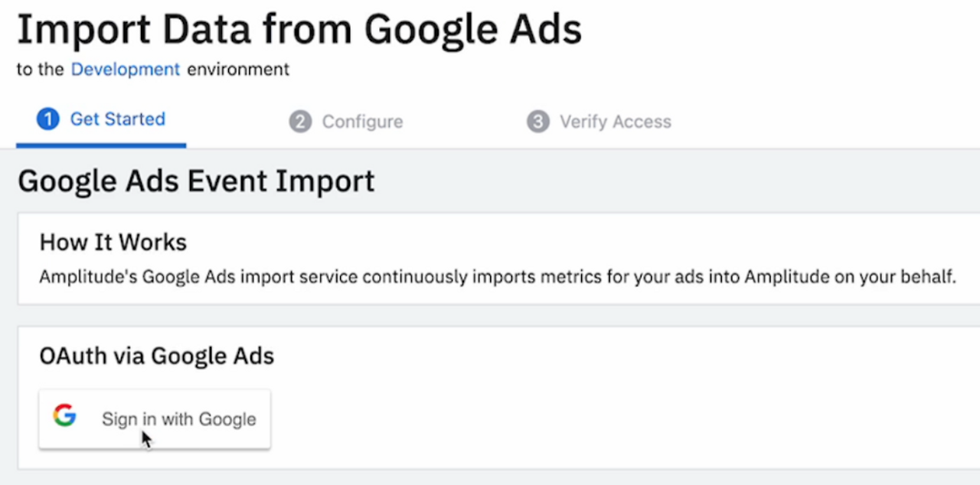Screen dimensions: 980x485
Task: Click the Google G logo icon
Action: point(65,416)
